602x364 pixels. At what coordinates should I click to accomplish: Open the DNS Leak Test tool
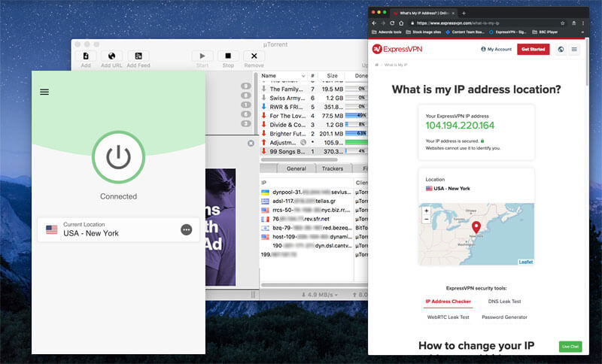504,302
